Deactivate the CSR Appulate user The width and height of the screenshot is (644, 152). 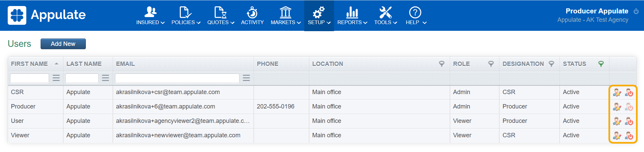[x=629, y=92]
